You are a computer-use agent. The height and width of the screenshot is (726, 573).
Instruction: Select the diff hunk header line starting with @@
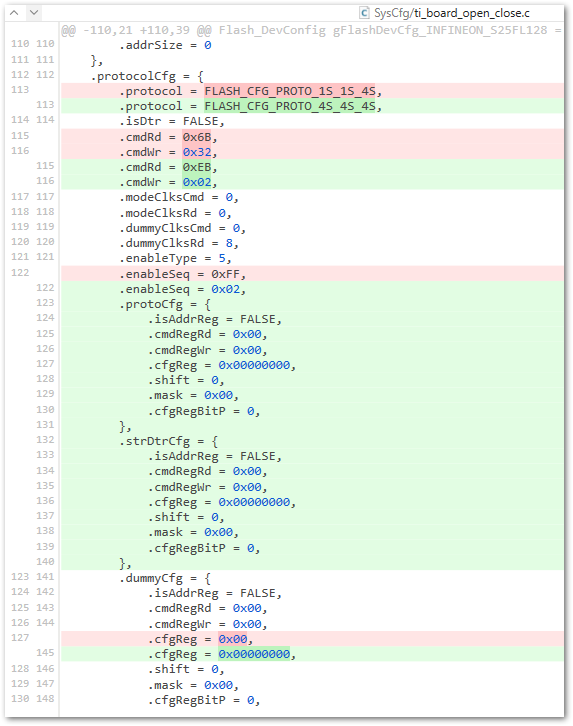[x=312, y=31]
